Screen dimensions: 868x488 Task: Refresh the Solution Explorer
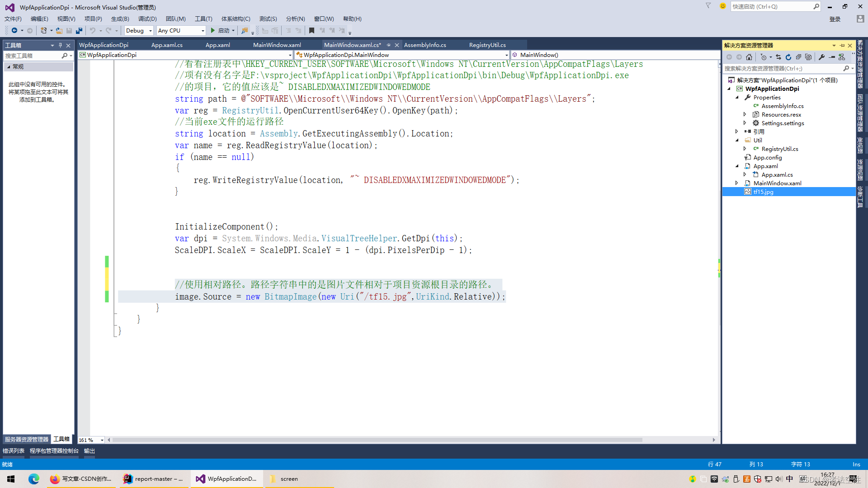point(788,57)
